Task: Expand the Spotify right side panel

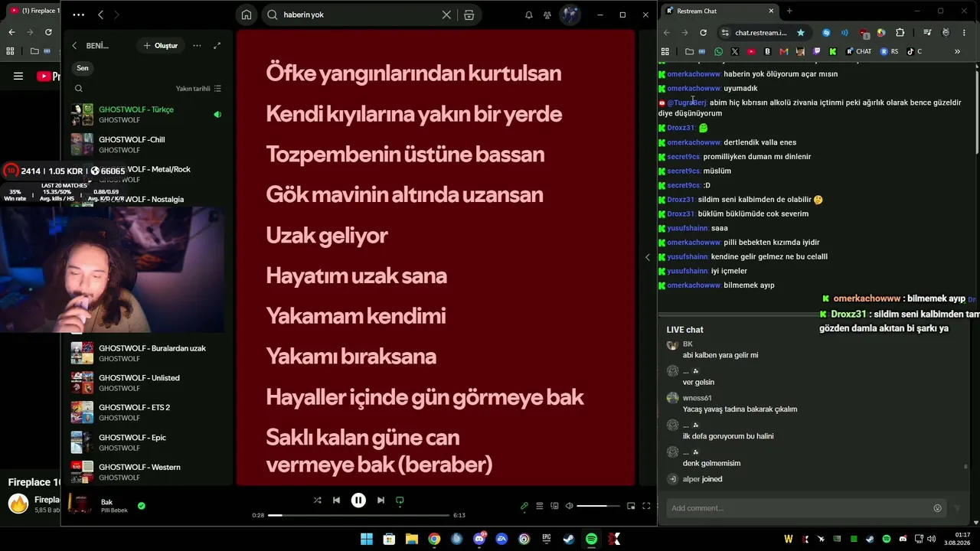Action: pyautogui.click(x=648, y=257)
